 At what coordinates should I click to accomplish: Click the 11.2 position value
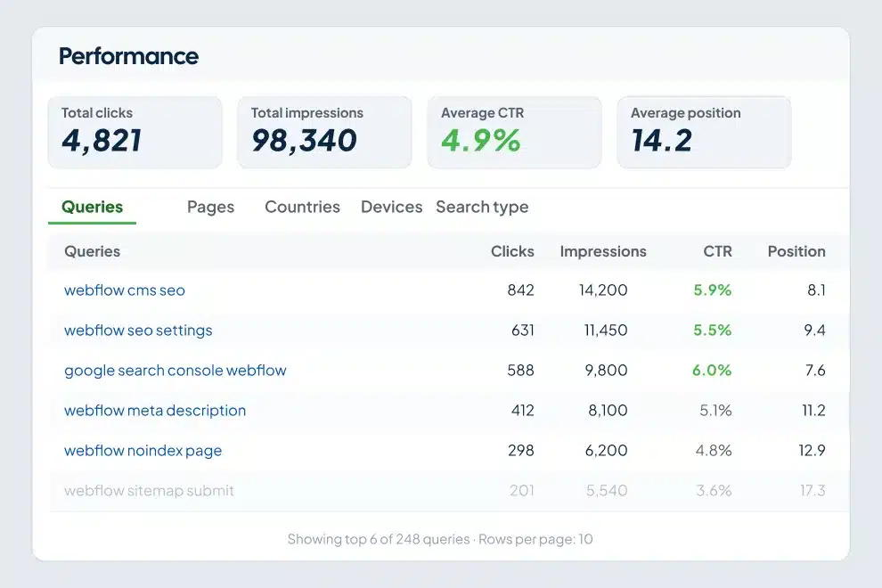[x=813, y=410]
